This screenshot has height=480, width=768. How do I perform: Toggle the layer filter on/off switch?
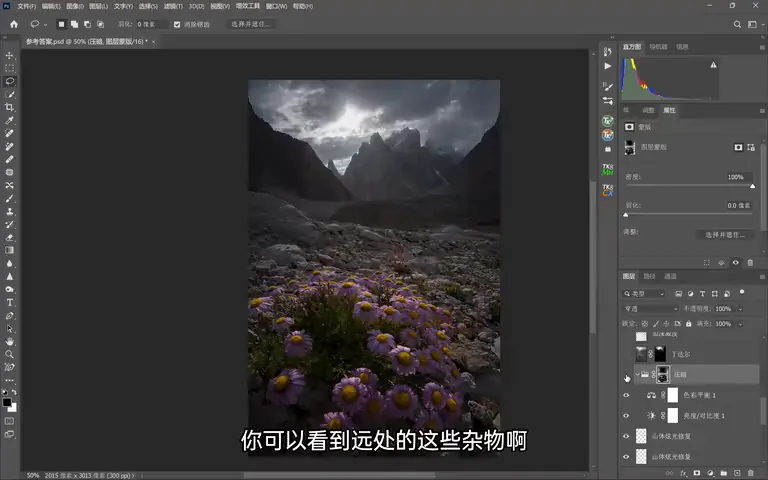point(742,292)
